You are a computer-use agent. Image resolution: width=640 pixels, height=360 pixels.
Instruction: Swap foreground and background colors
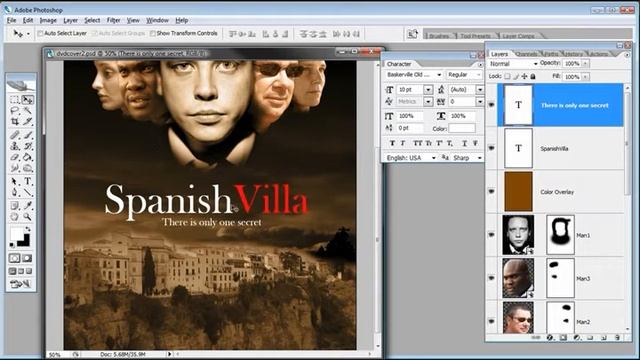(x=28, y=229)
